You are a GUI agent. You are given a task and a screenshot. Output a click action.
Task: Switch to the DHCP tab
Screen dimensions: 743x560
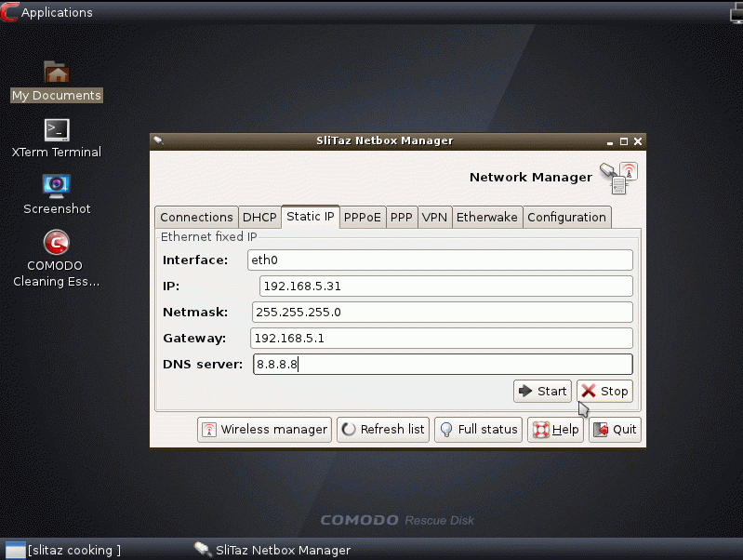point(259,217)
